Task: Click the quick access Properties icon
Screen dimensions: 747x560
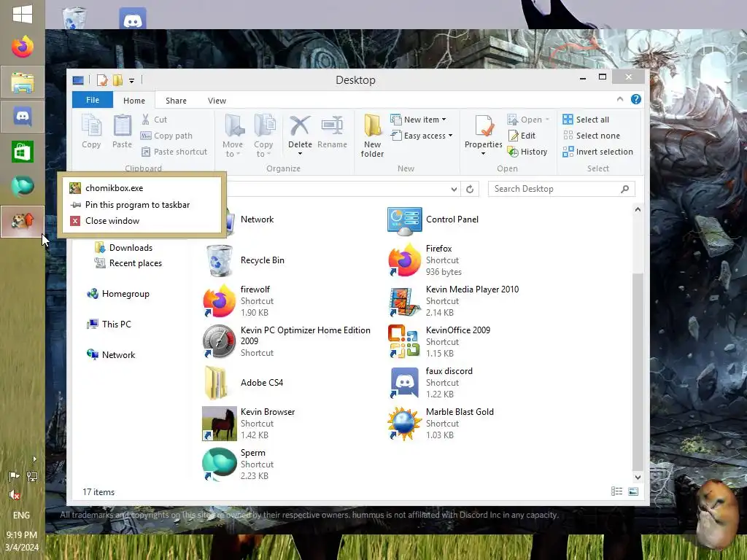Action: tap(101, 80)
